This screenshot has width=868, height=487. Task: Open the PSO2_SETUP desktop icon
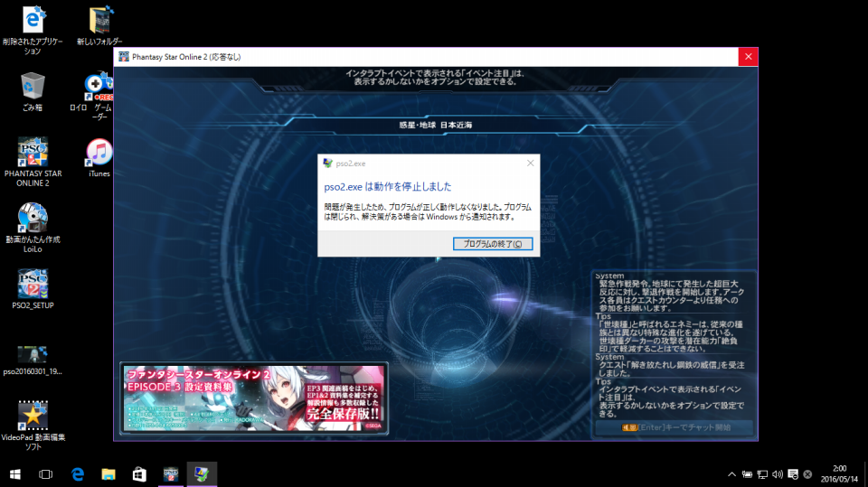pos(33,289)
